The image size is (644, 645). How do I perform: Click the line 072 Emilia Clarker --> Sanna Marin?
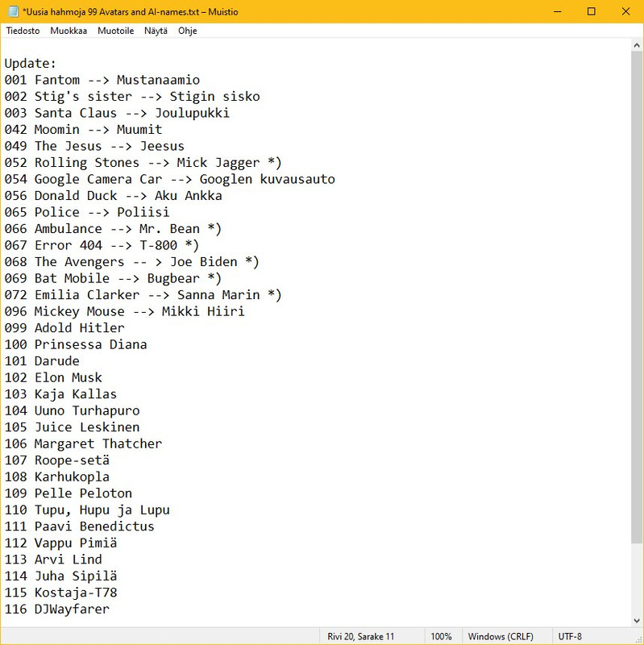tap(143, 295)
